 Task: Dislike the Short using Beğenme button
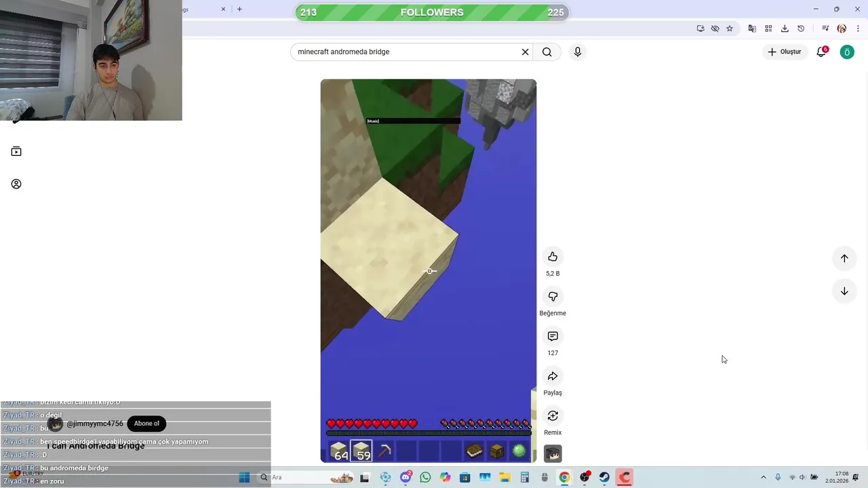(553, 296)
